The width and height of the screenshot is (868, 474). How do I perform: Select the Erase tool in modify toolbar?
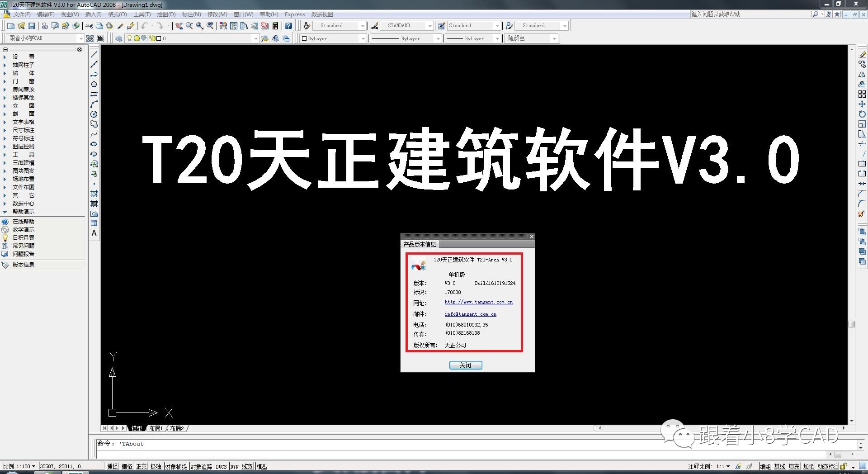[862, 54]
